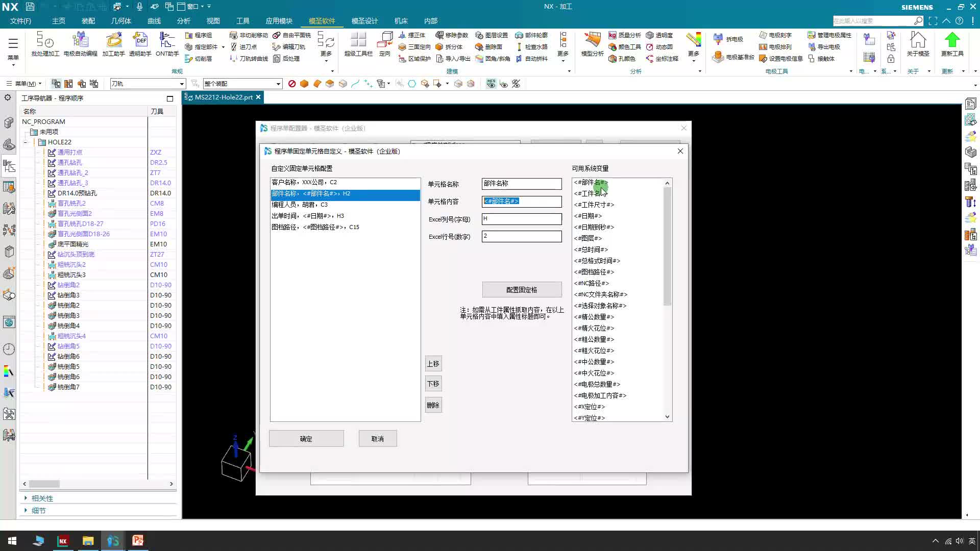Click the NX save icon in title bar
The image size is (980, 551).
[x=30, y=7]
